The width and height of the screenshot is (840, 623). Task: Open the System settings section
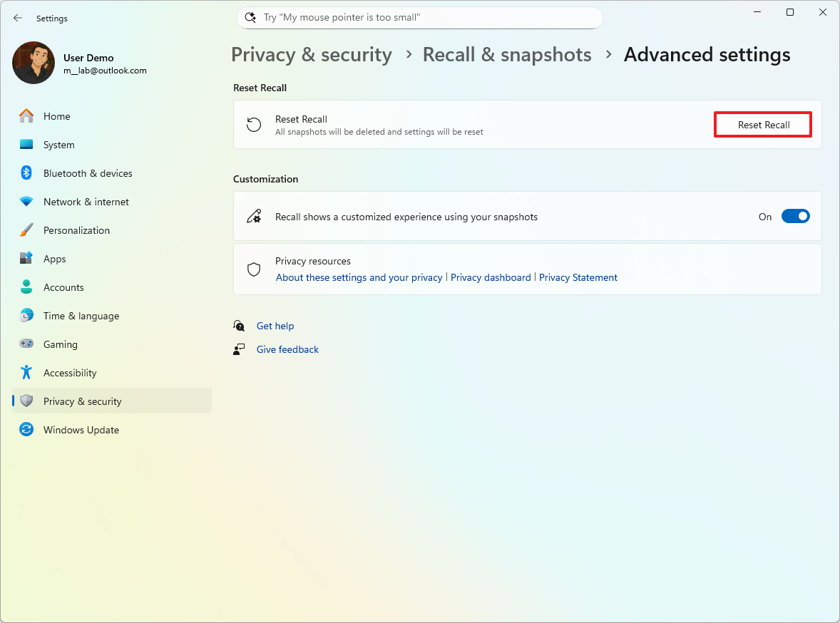click(x=58, y=144)
